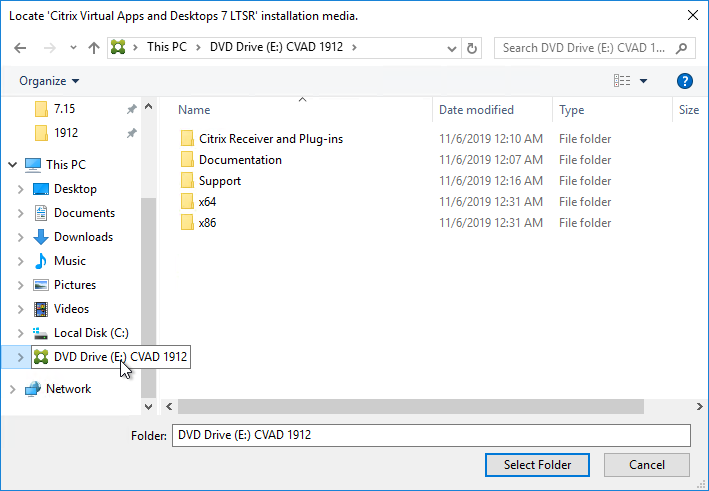Image resolution: width=709 pixels, height=491 pixels.
Task: Select the Downloads folder in sidebar
Action: point(83,237)
